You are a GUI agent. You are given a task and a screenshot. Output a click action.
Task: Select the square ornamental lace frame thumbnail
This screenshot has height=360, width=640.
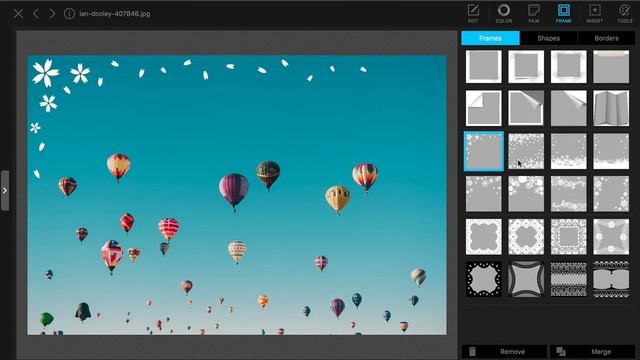569,237
